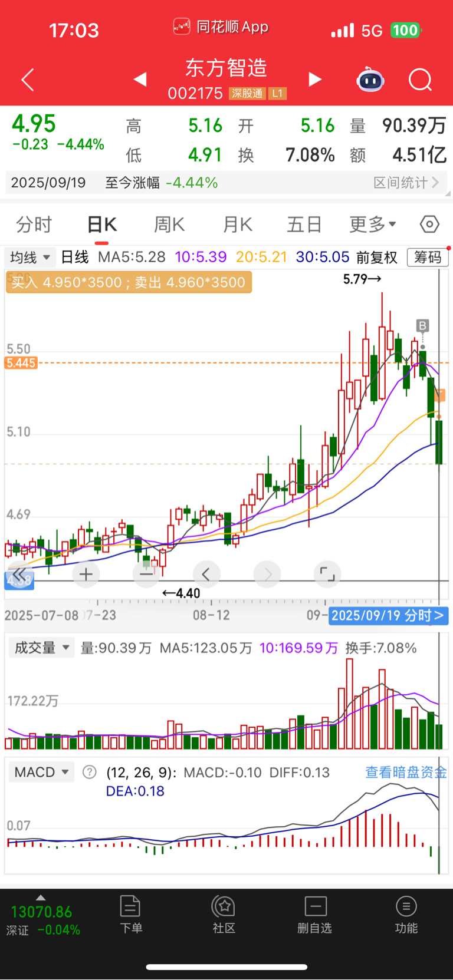This screenshot has width=453, height=980.
Task: Tap the 4.40 low price annotation
Action: click(x=181, y=593)
